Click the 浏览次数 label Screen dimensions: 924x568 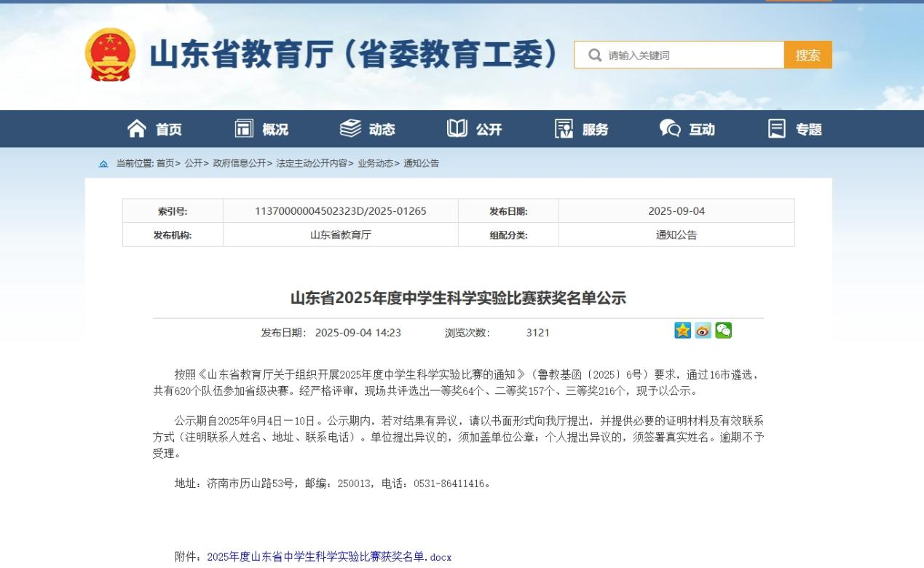(x=467, y=333)
